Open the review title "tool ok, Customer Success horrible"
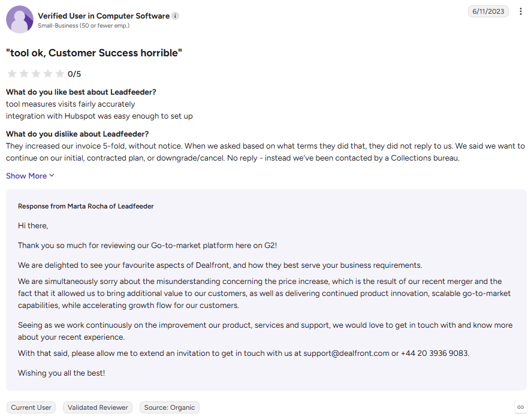This screenshot has height=420, width=531. pos(94,53)
